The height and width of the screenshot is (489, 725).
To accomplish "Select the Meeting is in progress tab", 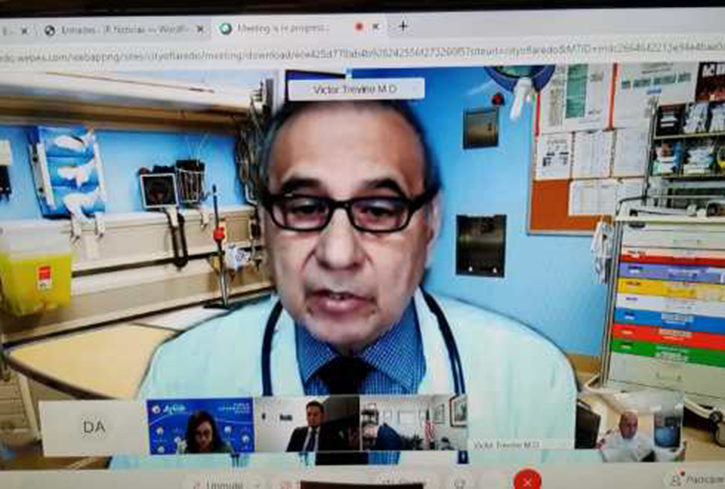I will pyautogui.click(x=282, y=27).
